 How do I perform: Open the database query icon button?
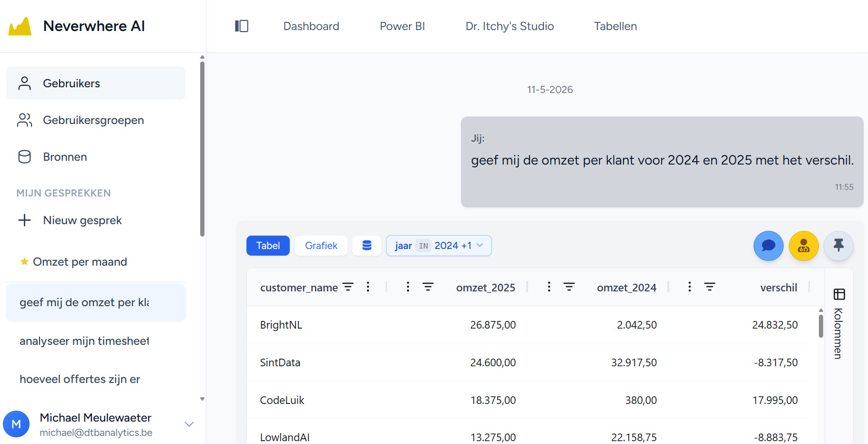click(x=367, y=246)
